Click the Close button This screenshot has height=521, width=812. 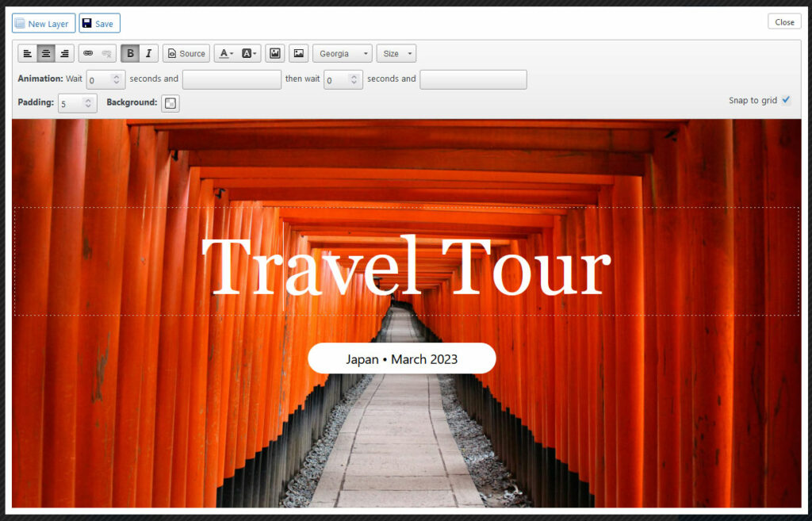click(x=784, y=21)
